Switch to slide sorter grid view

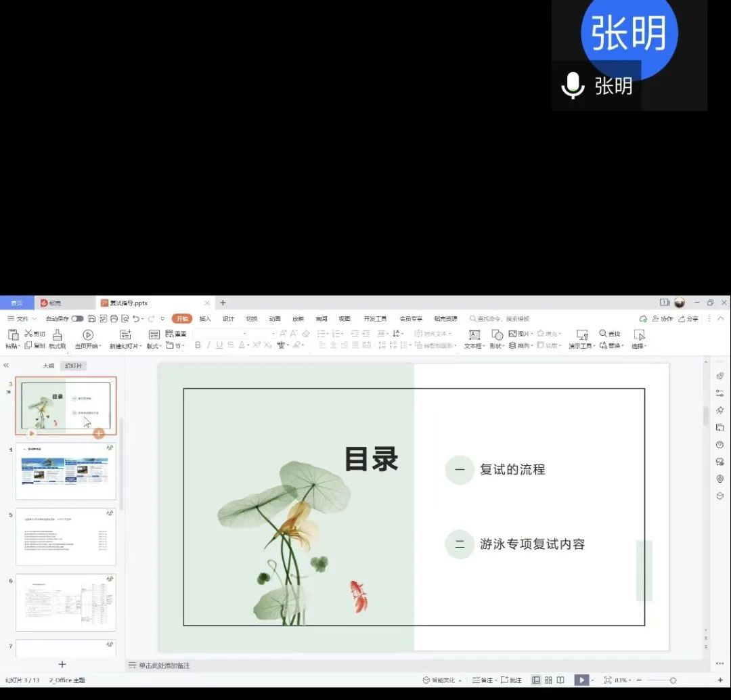click(548, 680)
